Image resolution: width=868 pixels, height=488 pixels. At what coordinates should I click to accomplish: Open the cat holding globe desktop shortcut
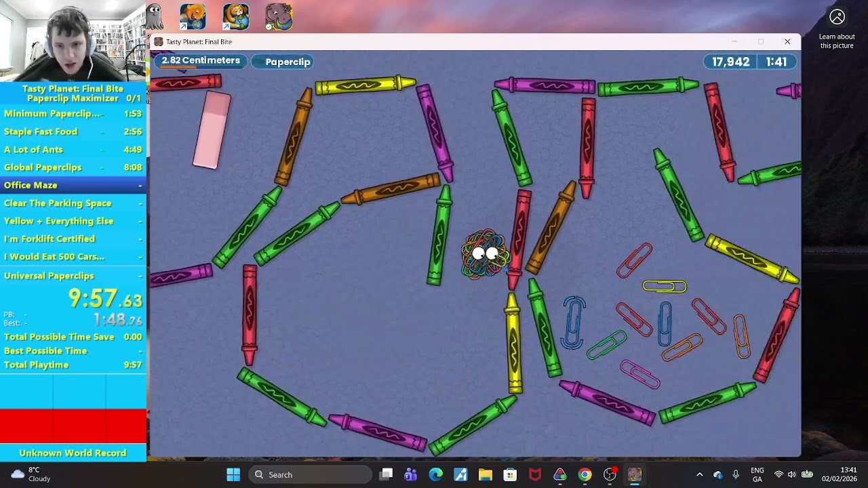236,17
